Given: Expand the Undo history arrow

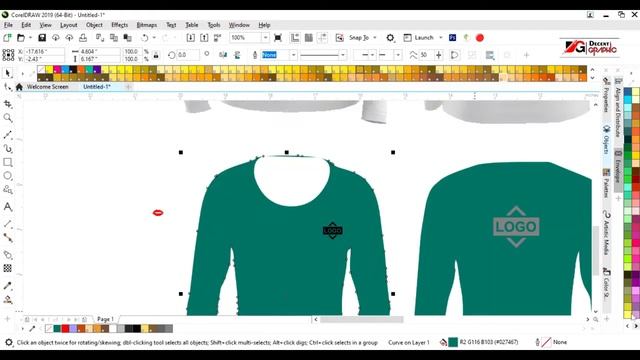Looking at the screenshot, I should (x=154, y=38).
